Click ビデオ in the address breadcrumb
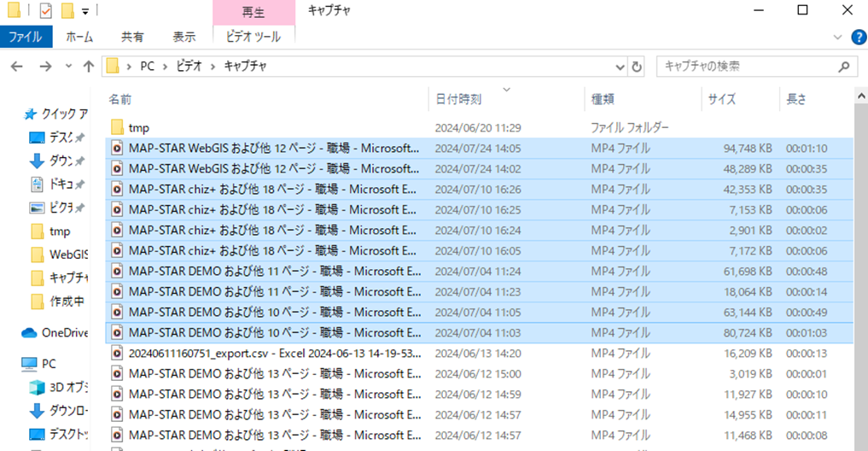This screenshot has width=868, height=451. (189, 67)
